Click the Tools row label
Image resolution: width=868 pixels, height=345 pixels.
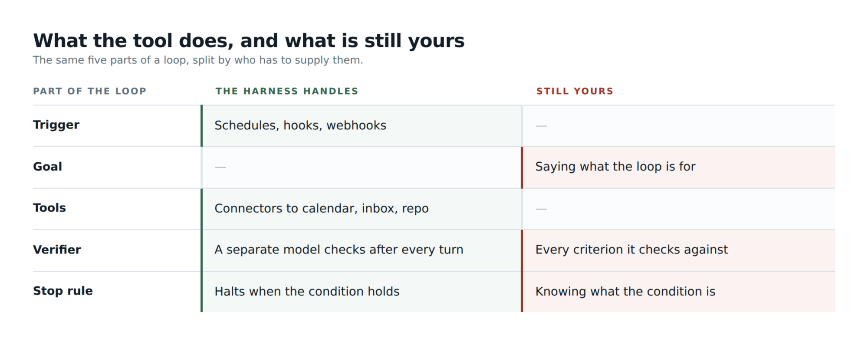point(49,208)
